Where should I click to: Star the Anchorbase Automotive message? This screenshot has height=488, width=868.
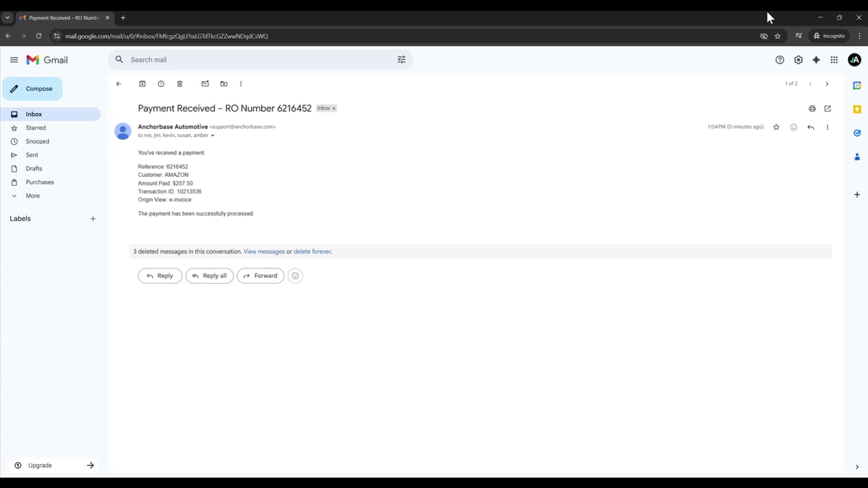pos(776,127)
